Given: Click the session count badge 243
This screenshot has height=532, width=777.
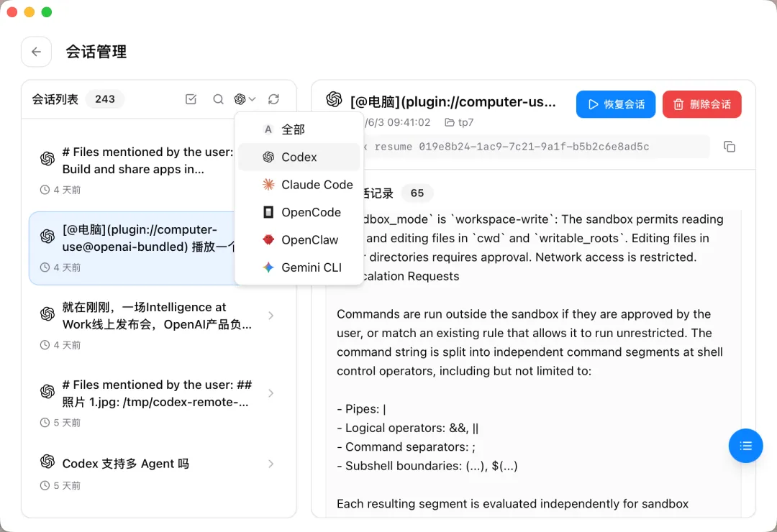Looking at the screenshot, I should click(x=105, y=99).
